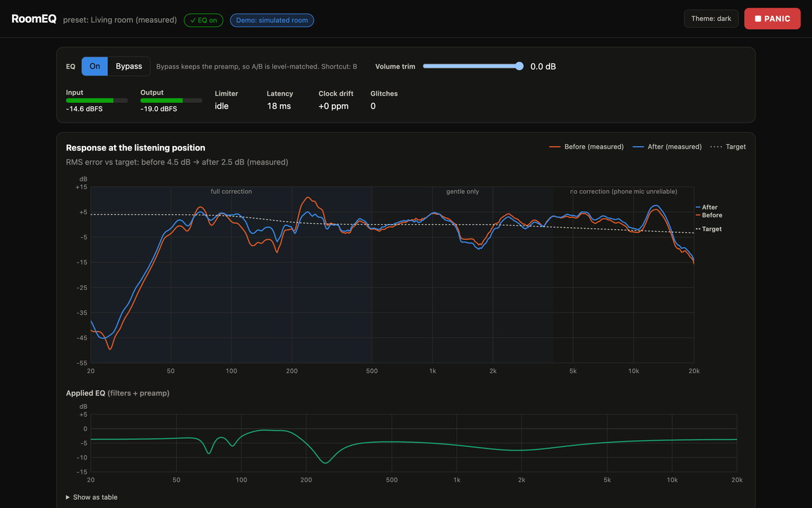Click the Input level meter bar
Viewport: 812px width, 508px height.
point(97,100)
